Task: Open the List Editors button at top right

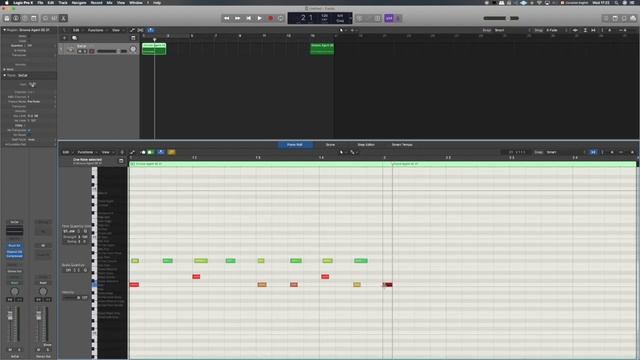Action: tap(606, 18)
